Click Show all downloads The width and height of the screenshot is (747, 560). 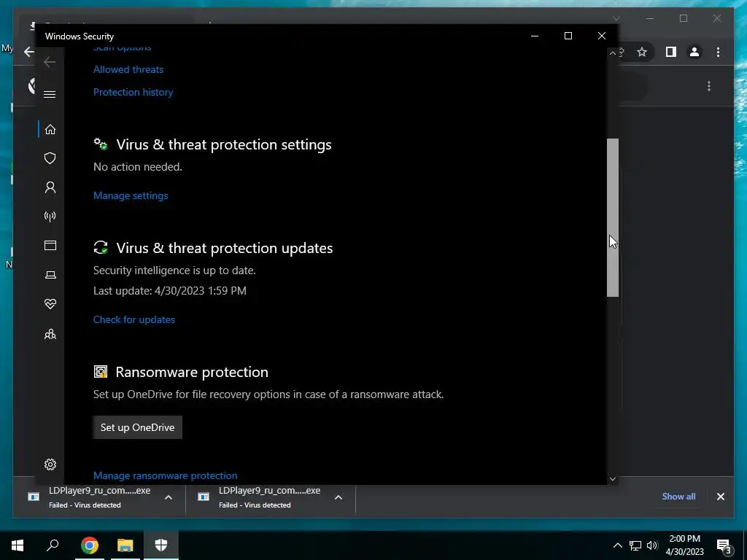pyautogui.click(x=678, y=497)
